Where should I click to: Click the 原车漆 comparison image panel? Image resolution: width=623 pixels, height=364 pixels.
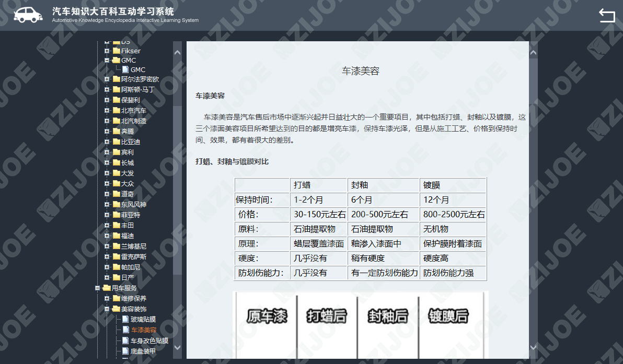267,326
